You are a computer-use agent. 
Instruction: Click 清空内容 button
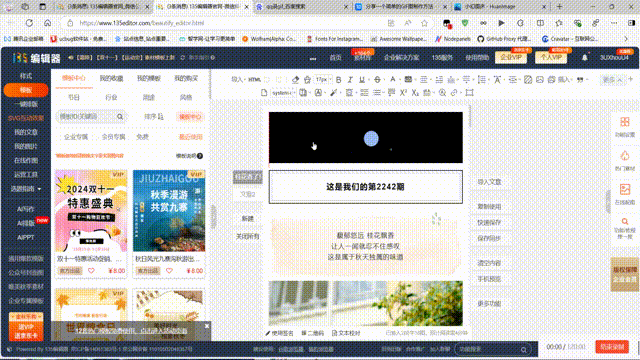tap(489, 263)
